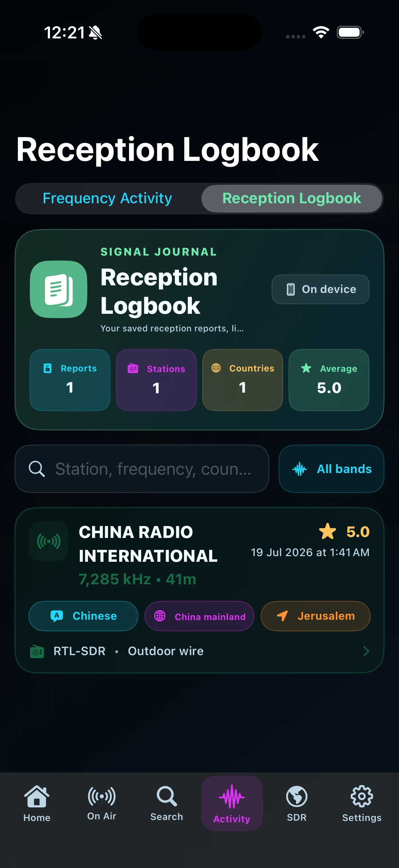Open the On Air tab
Image resolution: width=399 pixels, height=868 pixels.
pos(102,803)
